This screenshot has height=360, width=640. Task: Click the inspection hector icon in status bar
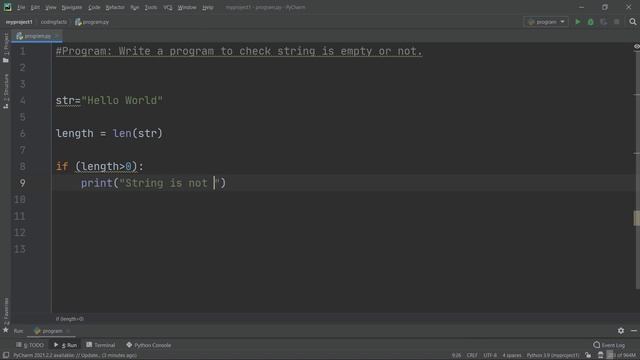pos(601,356)
